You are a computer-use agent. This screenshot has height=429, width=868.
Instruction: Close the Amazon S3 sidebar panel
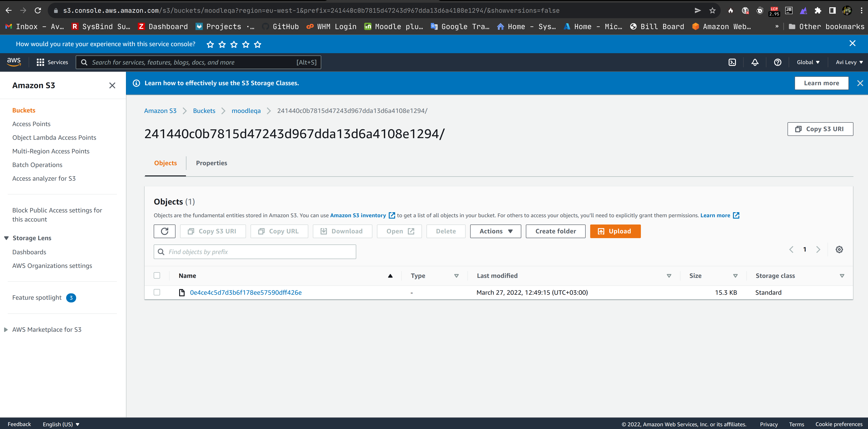tap(112, 85)
